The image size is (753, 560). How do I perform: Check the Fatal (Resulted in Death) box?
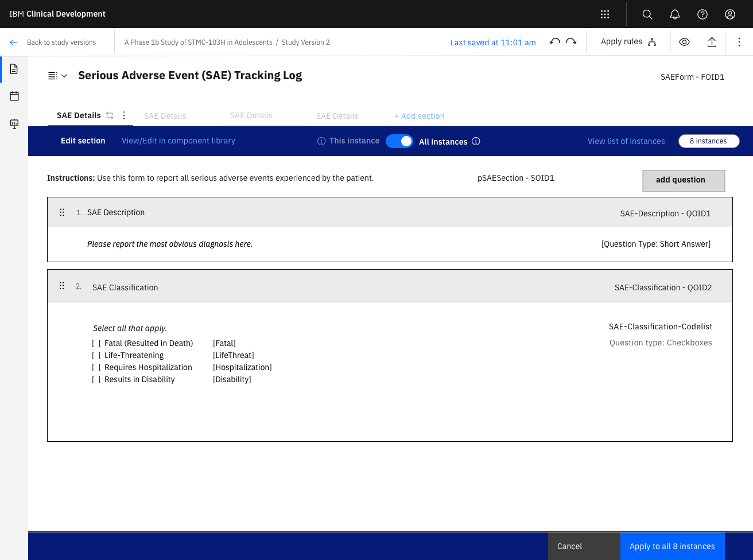96,344
